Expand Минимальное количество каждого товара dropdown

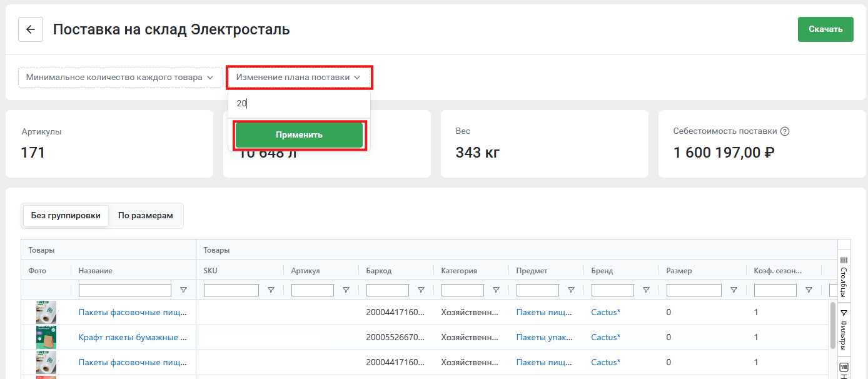point(121,78)
